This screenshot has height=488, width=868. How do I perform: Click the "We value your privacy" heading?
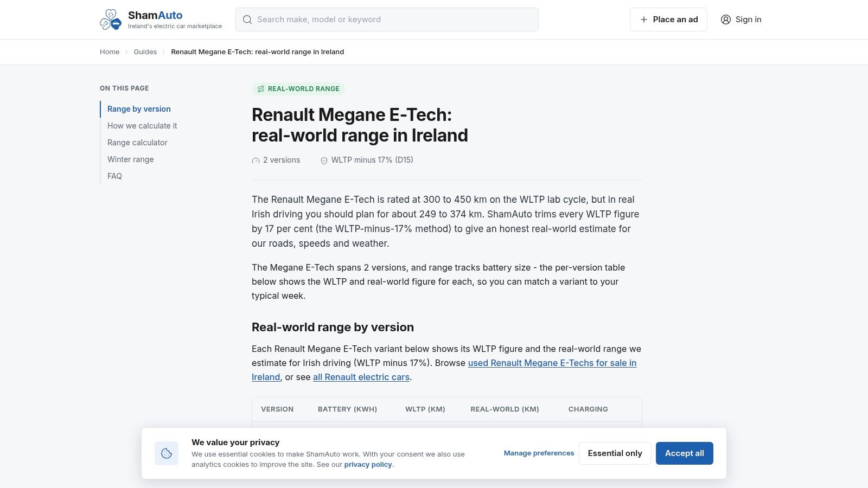[x=235, y=442]
